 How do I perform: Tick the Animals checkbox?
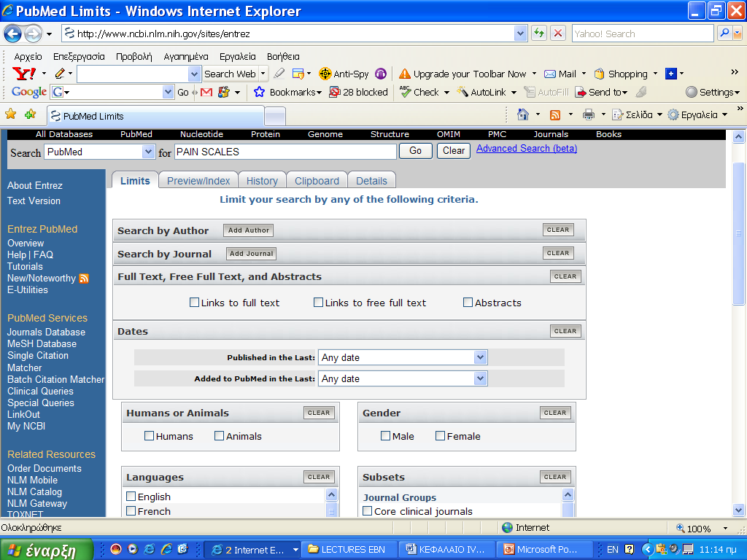pyautogui.click(x=219, y=436)
